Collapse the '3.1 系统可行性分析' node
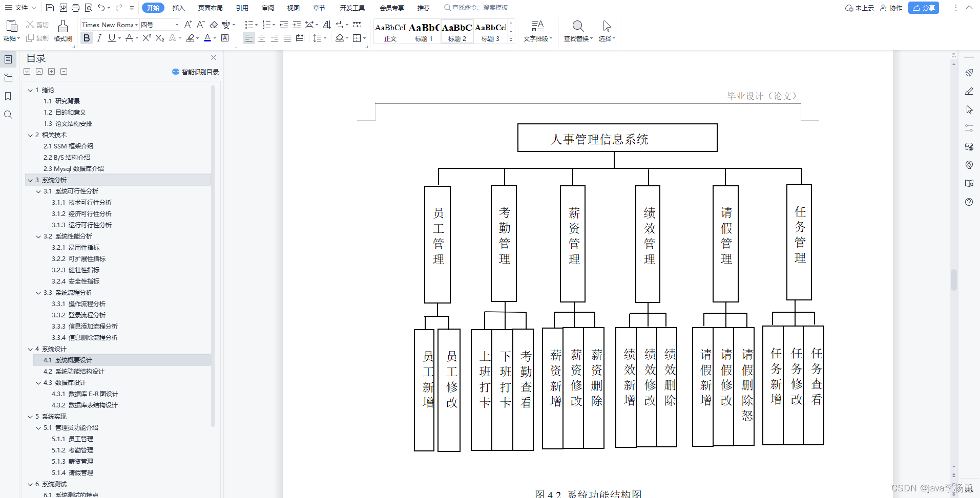The image size is (980, 498). (38, 191)
